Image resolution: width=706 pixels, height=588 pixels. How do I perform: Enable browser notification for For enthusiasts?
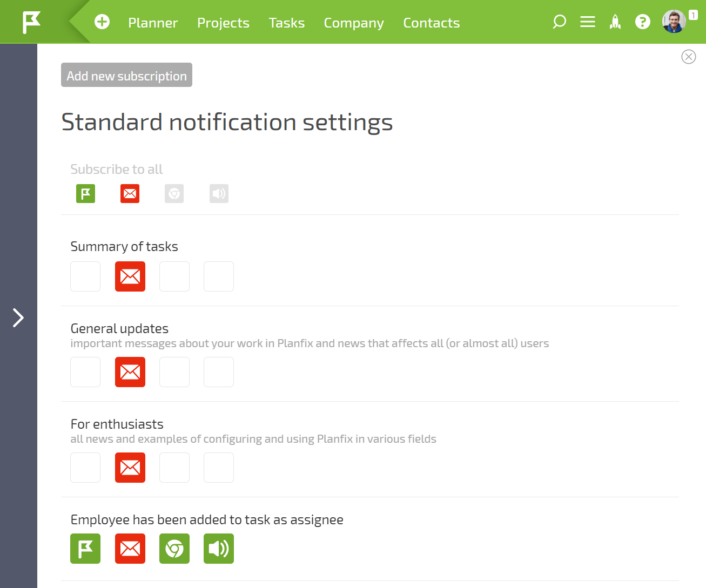click(x=174, y=468)
